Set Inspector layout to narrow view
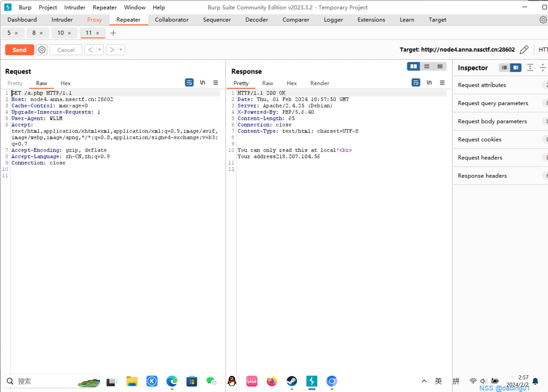This screenshot has width=548, height=392. tap(504, 68)
